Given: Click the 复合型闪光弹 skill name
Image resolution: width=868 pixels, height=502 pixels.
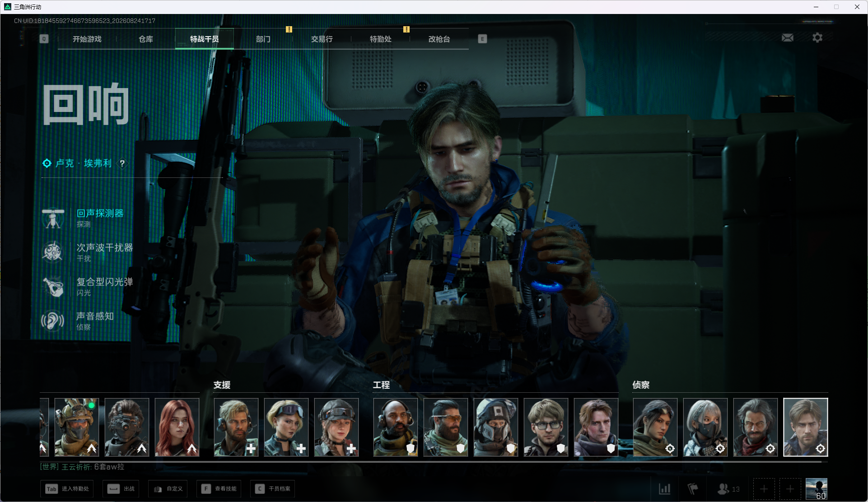Looking at the screenshot, I should [x=105, y=282].
